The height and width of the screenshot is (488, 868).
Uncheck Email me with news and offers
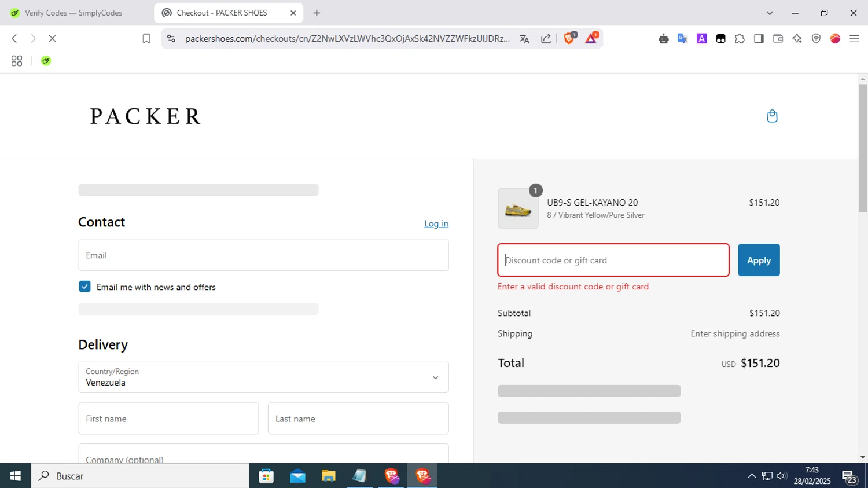click(84, 287)
